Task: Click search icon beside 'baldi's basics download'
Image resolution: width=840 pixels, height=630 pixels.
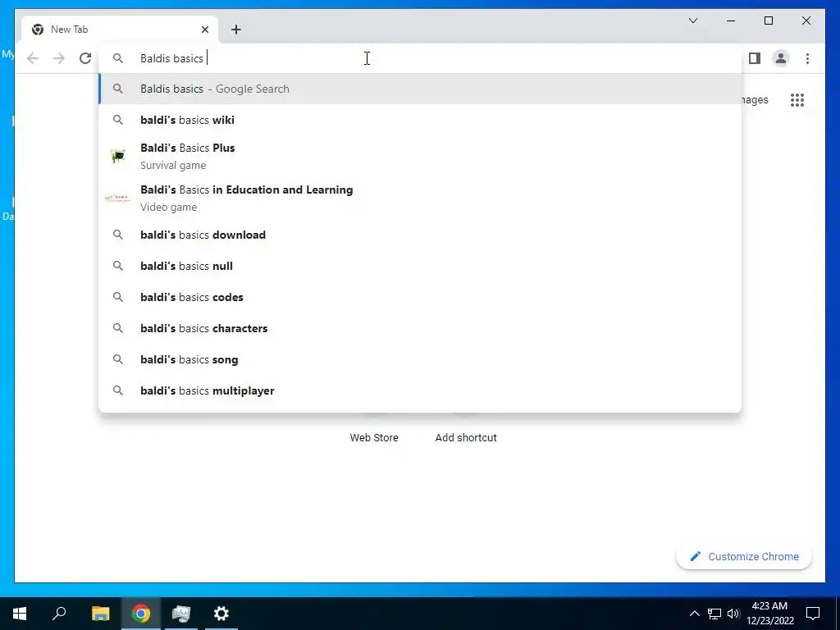Action: click(118, 235)
